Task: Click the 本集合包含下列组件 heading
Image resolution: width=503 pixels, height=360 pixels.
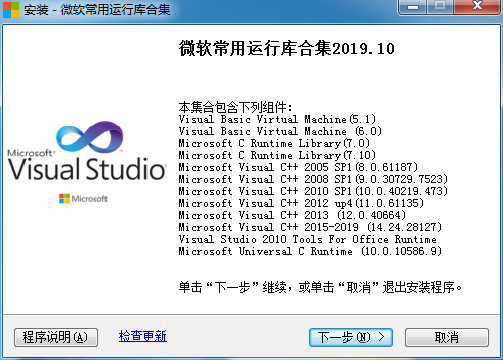Action: (x=235, y=107)
